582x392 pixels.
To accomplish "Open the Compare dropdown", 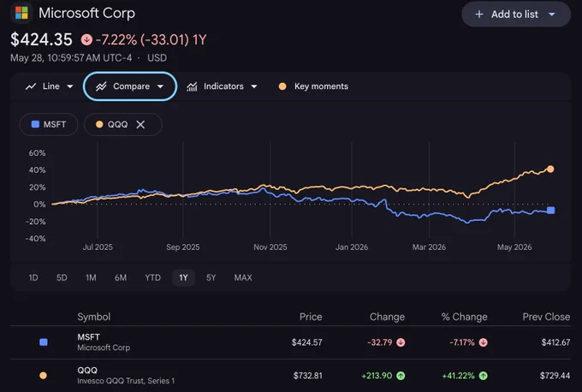I will [x=130, y=86].
